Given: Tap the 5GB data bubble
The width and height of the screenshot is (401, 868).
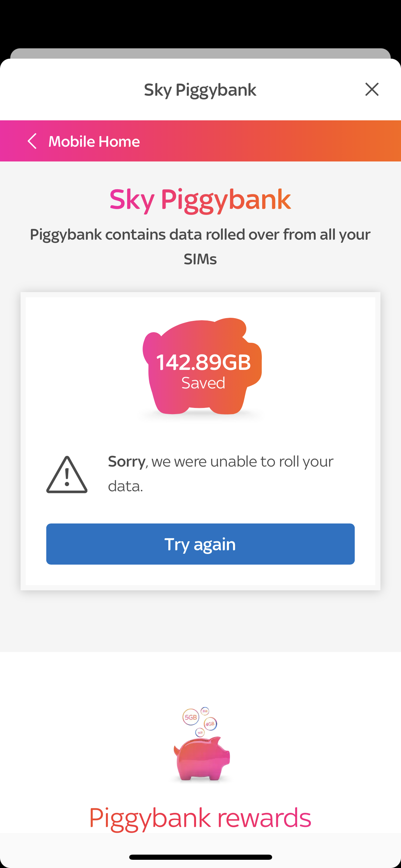Looking at the screenshot, I should coord(191,717).
